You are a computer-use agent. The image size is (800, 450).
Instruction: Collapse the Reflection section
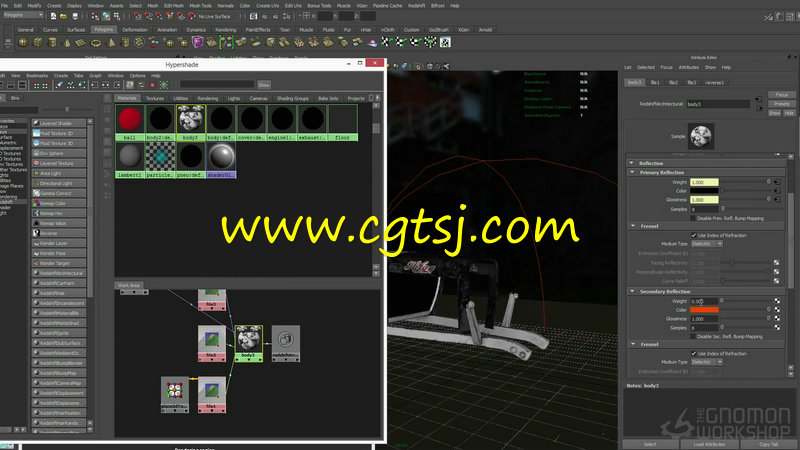632,163
